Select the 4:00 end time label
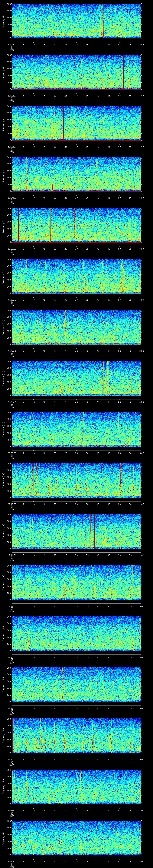Image resolution: width=153 pixels, height=868 pixels. pos(141,147)
